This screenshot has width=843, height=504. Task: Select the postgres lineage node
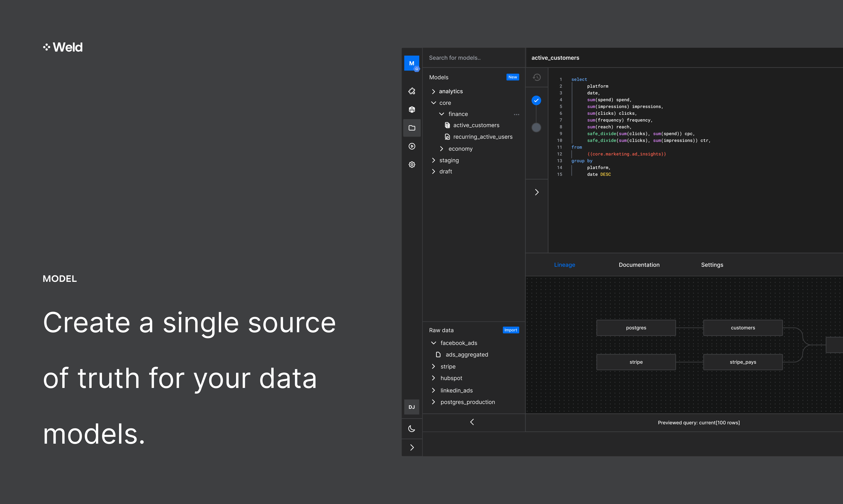point(636,328)
